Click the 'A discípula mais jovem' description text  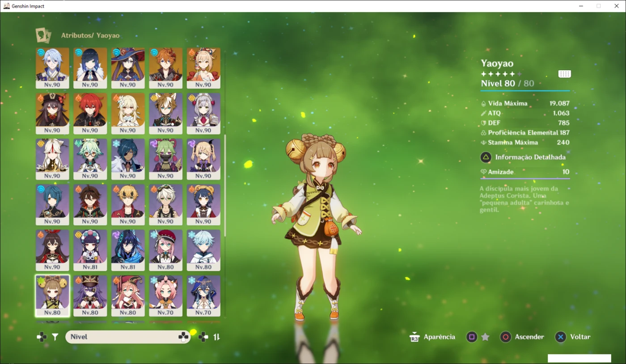(x=524, y=199)
